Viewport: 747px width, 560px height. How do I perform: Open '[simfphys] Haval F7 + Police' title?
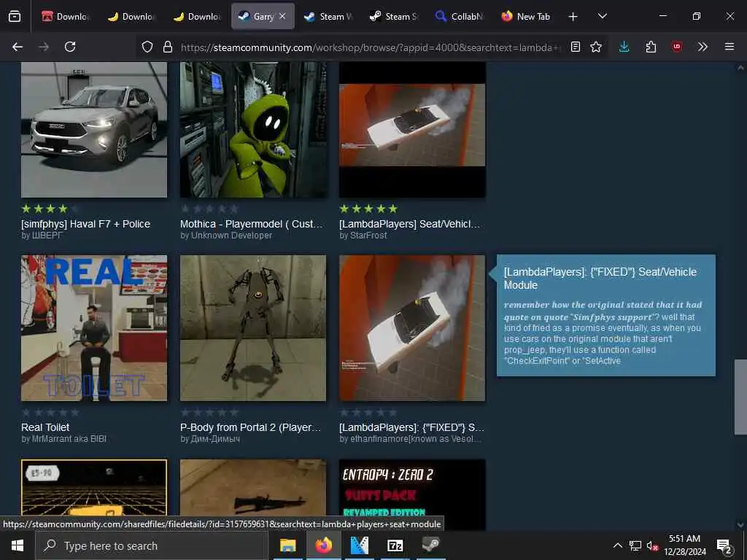pos(86,224)
